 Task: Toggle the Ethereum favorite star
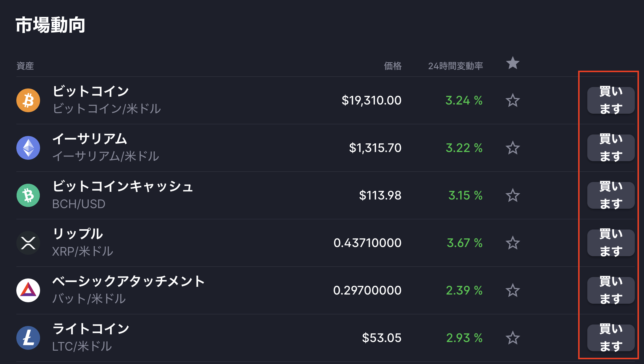[x=513, y=148]
